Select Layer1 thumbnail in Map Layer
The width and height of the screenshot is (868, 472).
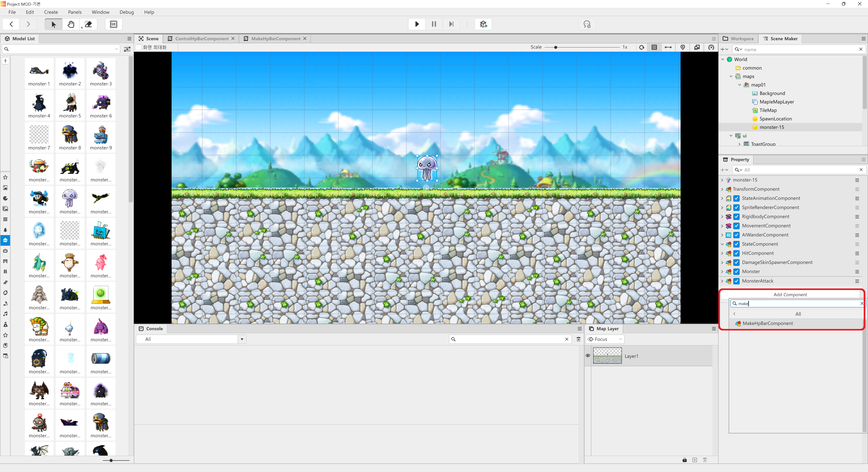pyautogui.click(x=607, y=356)
